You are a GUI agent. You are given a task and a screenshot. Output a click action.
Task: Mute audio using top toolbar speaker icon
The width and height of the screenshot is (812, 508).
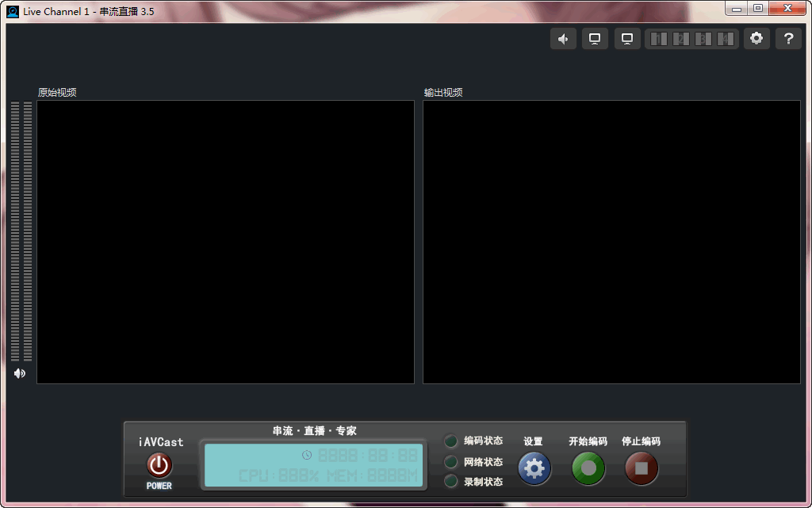pos(563,39)
